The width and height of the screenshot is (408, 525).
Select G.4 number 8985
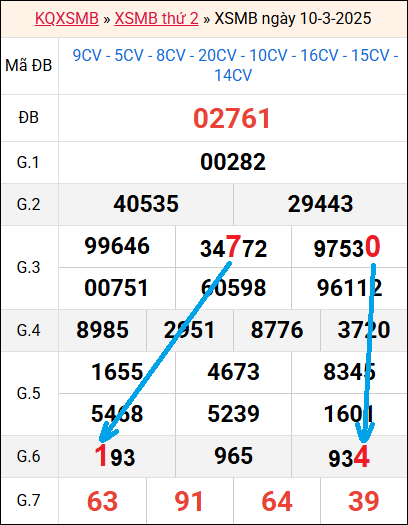(x=102, y=330)
